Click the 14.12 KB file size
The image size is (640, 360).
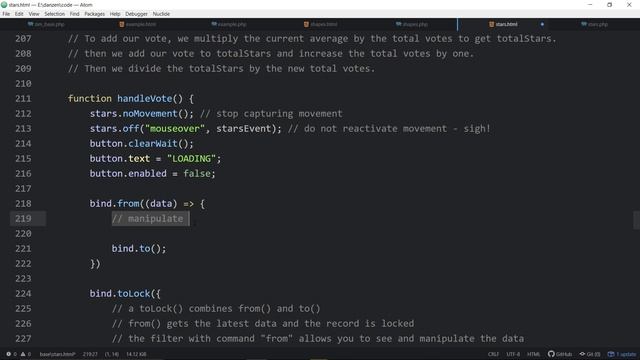pos(136,354)
